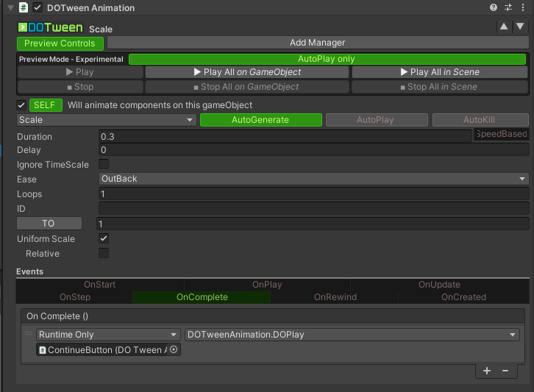The width and height of the screenshot is (534, 392).
Task: Collapse the DOTween Animation component foldout
Action: pyautogui.click(x=10, y=7)
